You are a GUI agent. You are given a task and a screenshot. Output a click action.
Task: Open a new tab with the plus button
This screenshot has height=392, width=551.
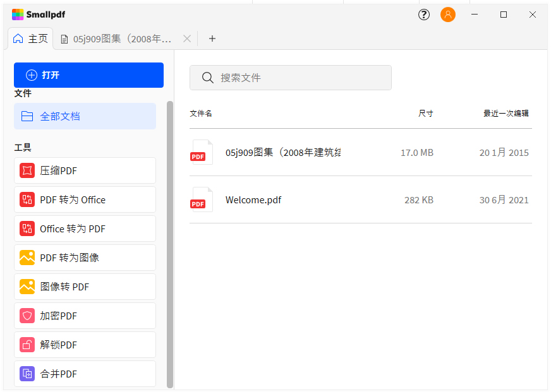click(212, 39)
